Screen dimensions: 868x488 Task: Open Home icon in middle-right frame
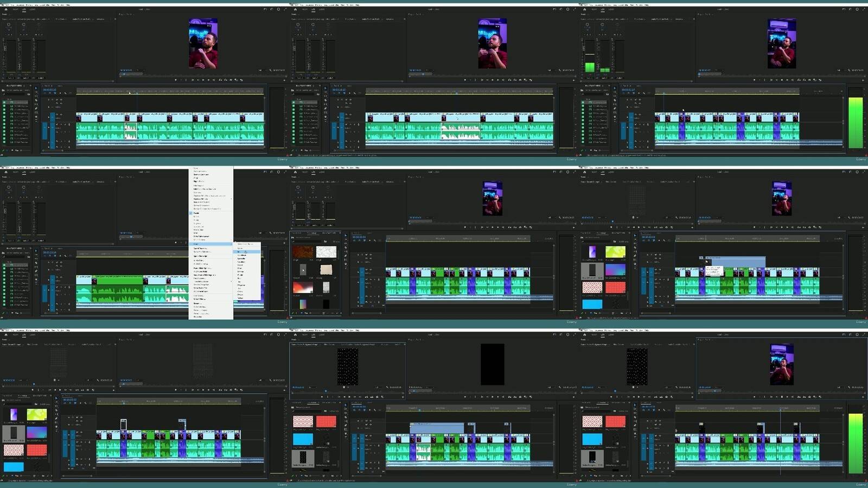pyautogui.click(x=585, y=172)
